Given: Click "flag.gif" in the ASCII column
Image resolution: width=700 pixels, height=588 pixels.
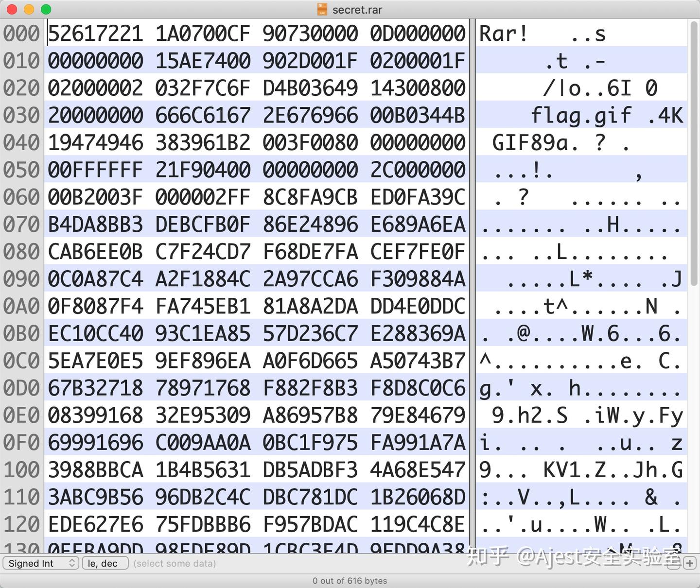Looking at the screenshot, I should pyautogui.click(x=581, y=116).
